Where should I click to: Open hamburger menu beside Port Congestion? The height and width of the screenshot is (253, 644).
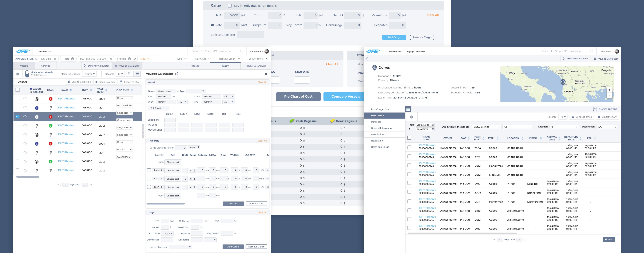click(408, 109)
